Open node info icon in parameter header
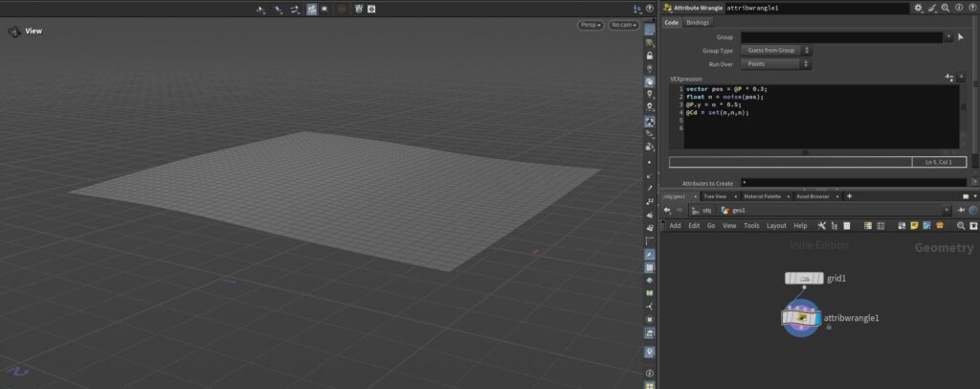 click(957, 8)
